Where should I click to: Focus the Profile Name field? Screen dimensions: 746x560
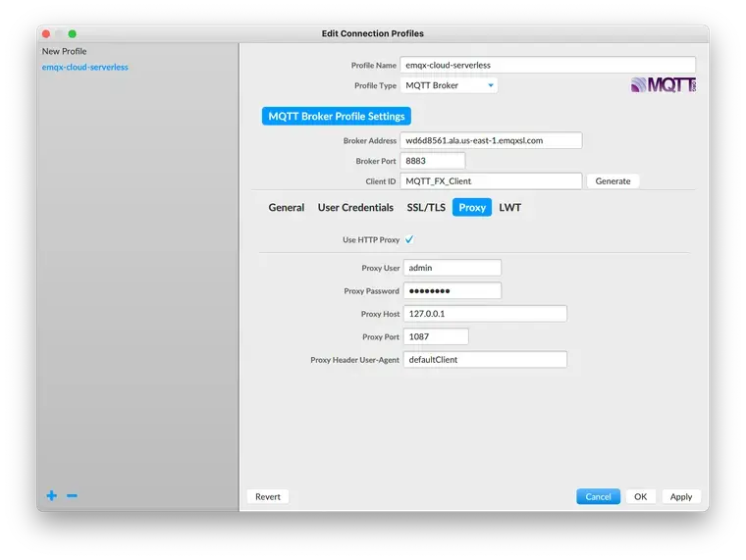pos(548,65)
